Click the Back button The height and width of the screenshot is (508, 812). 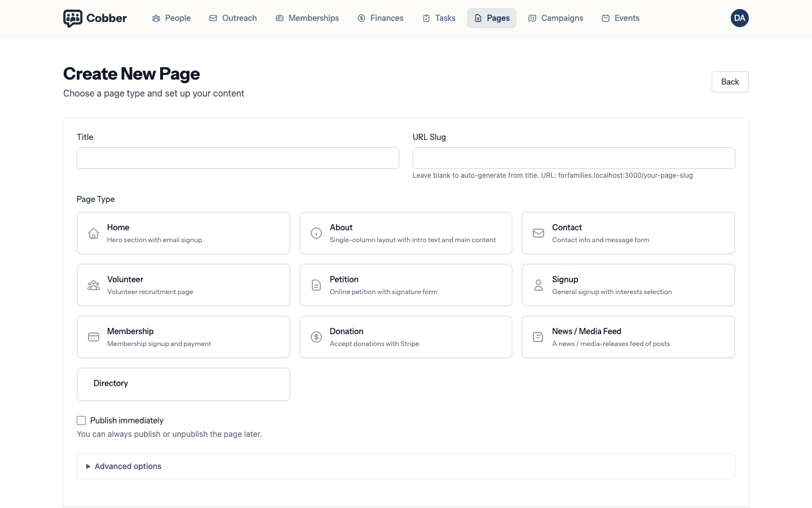coord(730,82)
